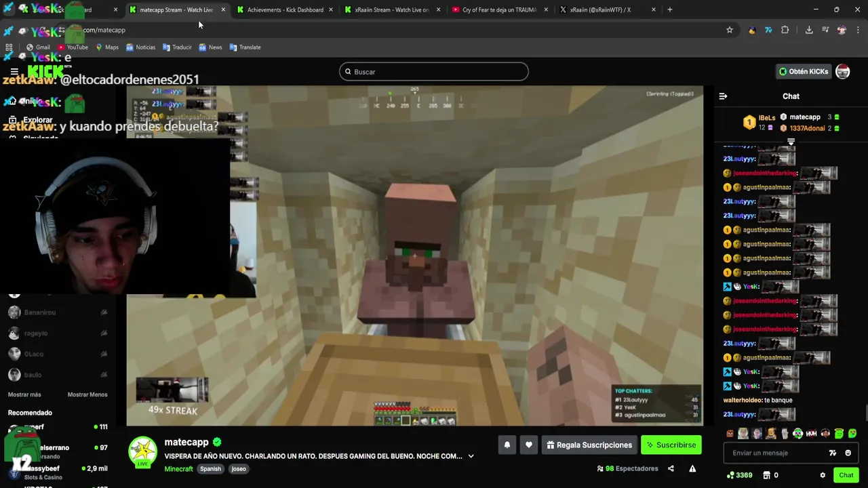Follow channel with heart icon
The image size is (868, 488).
[x=529, y=445]
